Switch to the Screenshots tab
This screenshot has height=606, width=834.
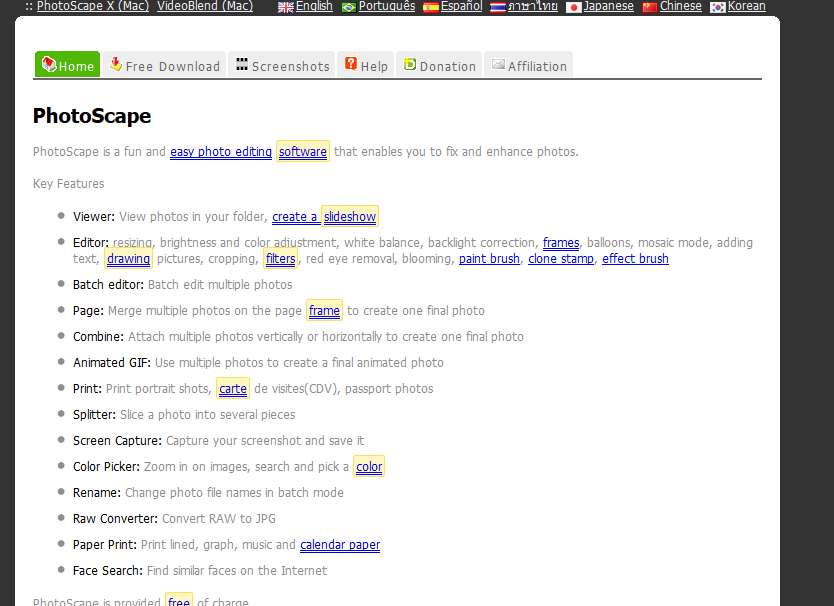(282, 64)
